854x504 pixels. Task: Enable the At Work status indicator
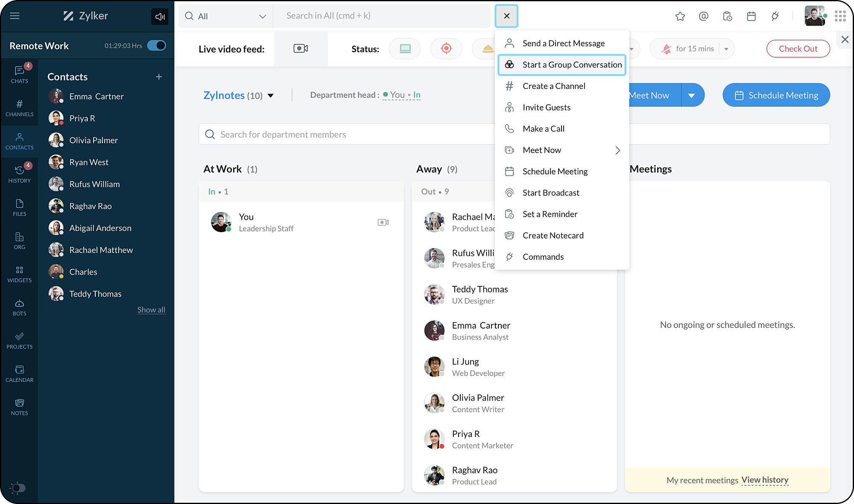pos(405,49)
